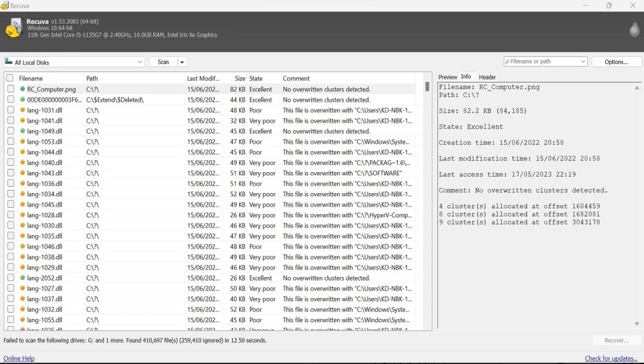This screenshot has height=364, width=644.
Task: Click the orange status dot for lang-1043.dll
Action: coord(23,173)
